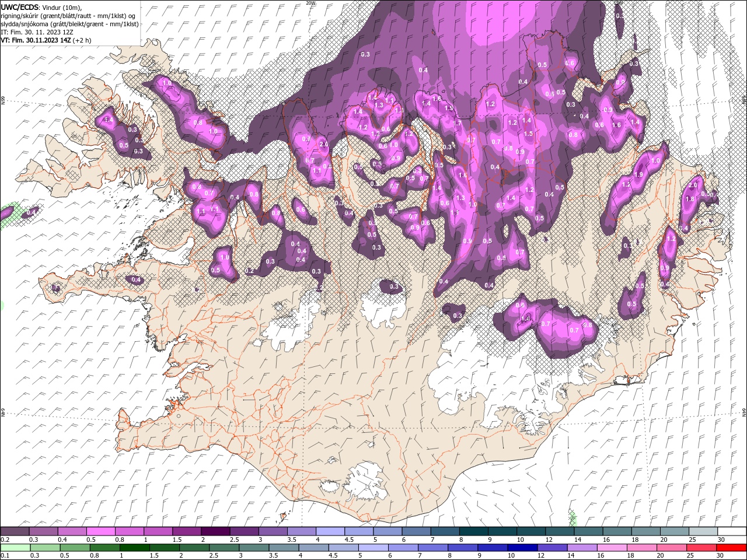
Task: Pick the darkest purple 2 swatch in snow legend
Action: tap(215, 531)
